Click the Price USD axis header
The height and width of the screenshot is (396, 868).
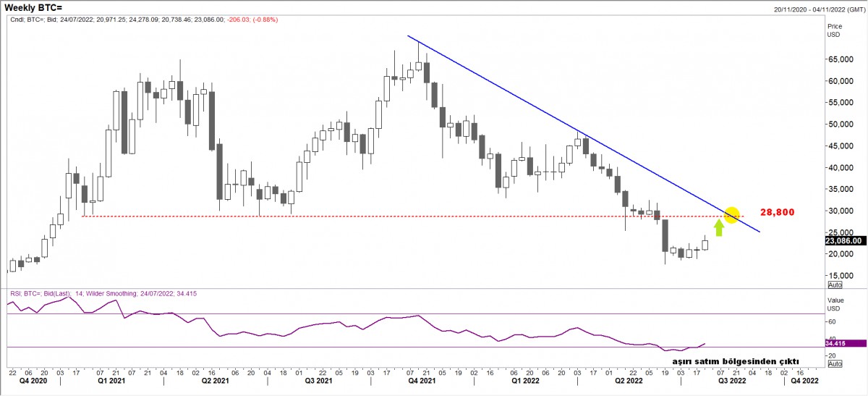click(835, 30)
